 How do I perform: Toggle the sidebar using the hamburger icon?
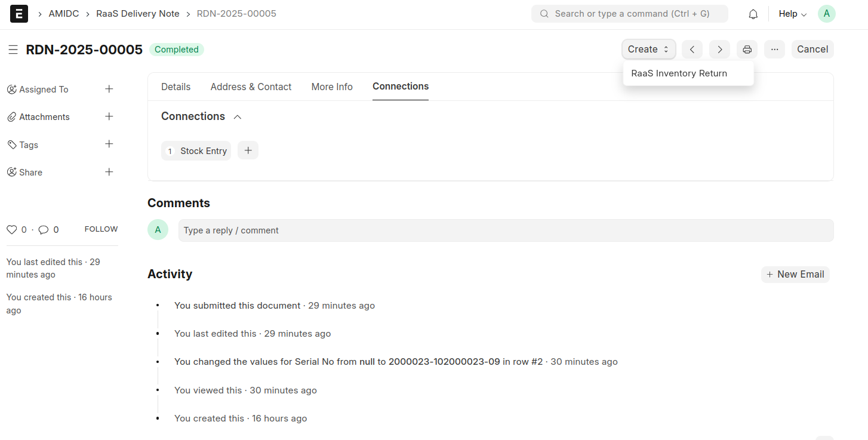pyautogui.click(x=13, y=50)
